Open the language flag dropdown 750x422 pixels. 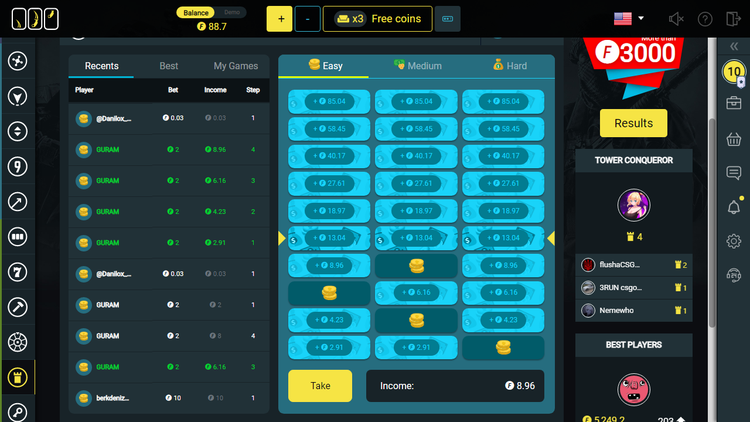[x=628, y=18]
